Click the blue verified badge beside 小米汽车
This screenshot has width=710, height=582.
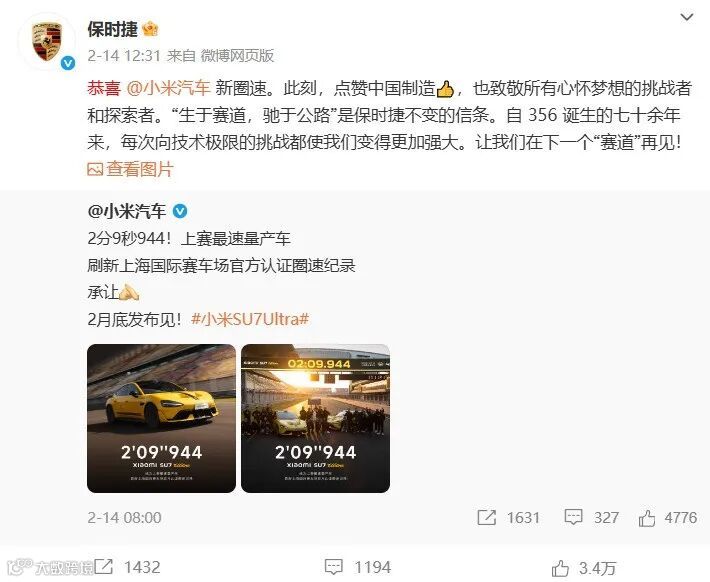[x=180, y=212]
